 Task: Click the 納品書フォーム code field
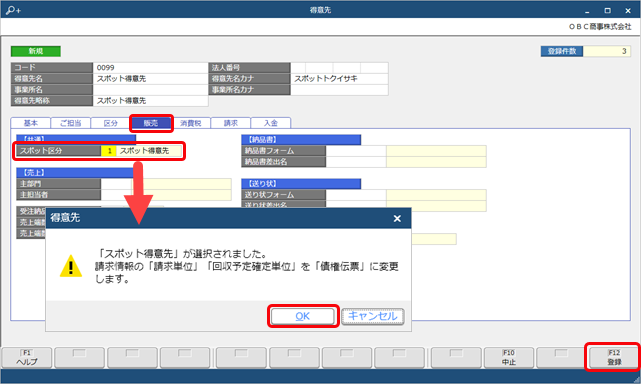(356, 151)
